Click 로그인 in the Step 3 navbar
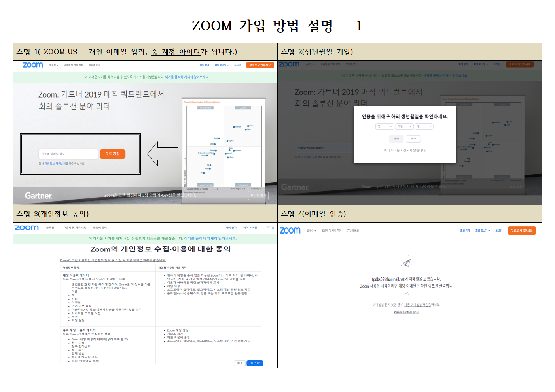 tap(270, 228)
